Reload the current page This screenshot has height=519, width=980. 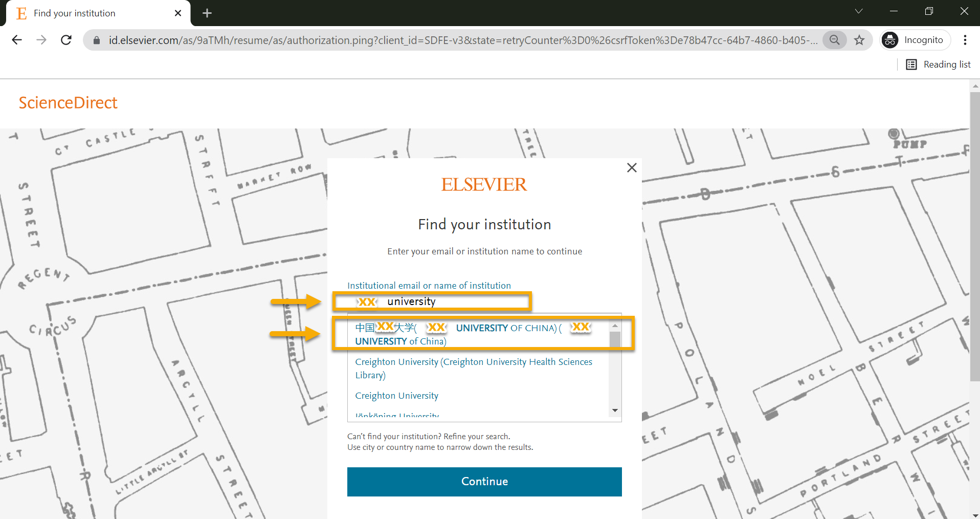66,40
